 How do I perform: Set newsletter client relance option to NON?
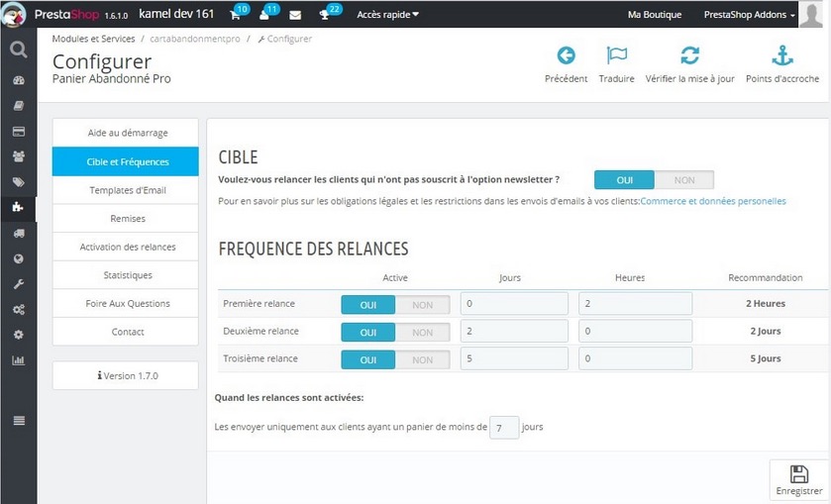pyautogui.click(x=683, y=180)
